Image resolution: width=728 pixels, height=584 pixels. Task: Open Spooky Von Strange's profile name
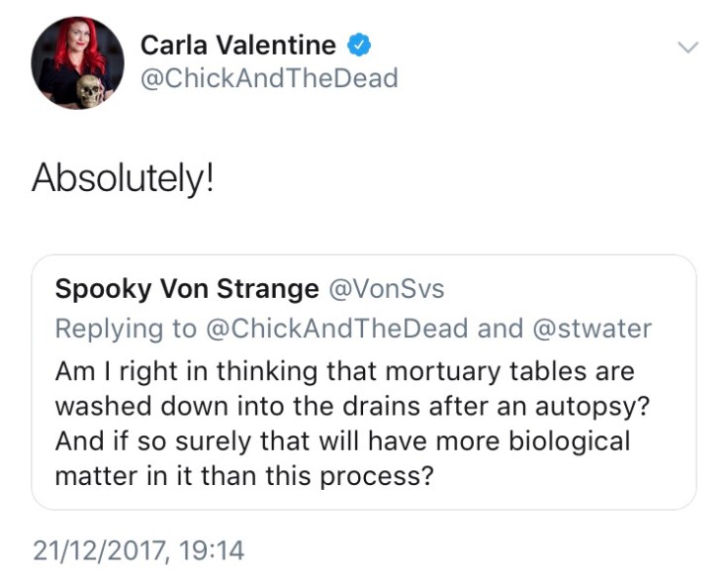(187, 289)
